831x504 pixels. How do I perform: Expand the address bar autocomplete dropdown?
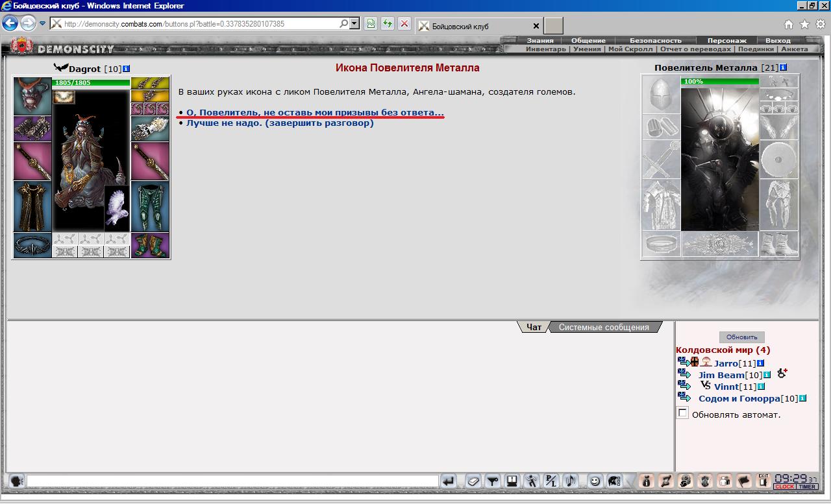pyautogui.click(x=354, y=24)
